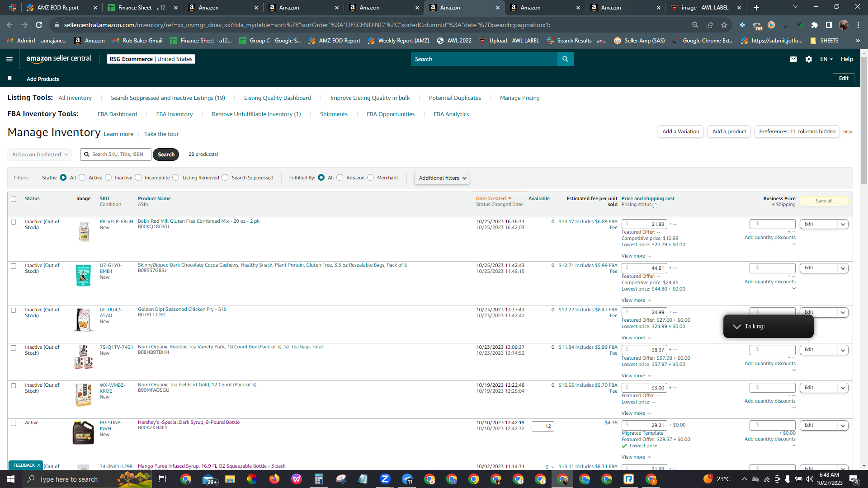Check the Golden Dipt Chicken Fry row checkbox
Viewport: 868px width, 488px height.
(x=14, y=310)
